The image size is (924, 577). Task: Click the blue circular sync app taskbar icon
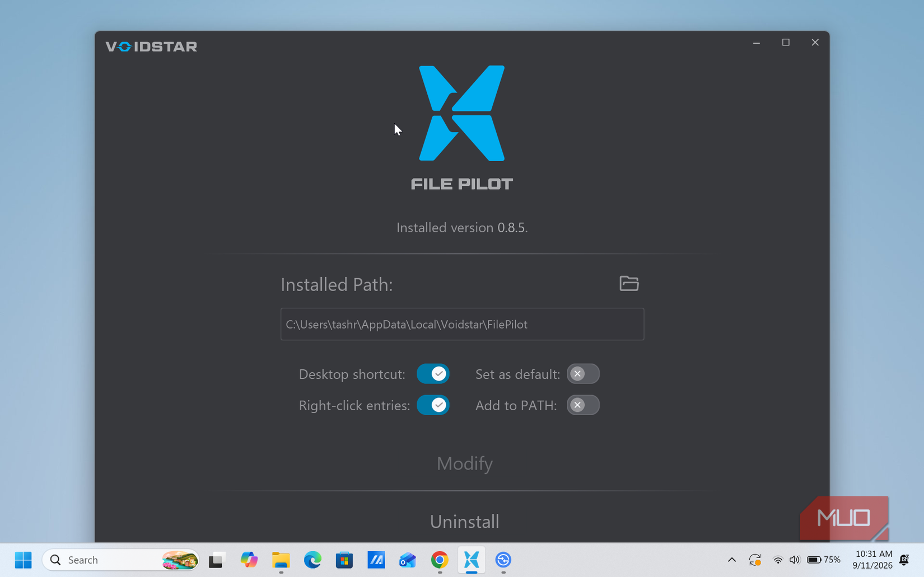tap(503, 560)
